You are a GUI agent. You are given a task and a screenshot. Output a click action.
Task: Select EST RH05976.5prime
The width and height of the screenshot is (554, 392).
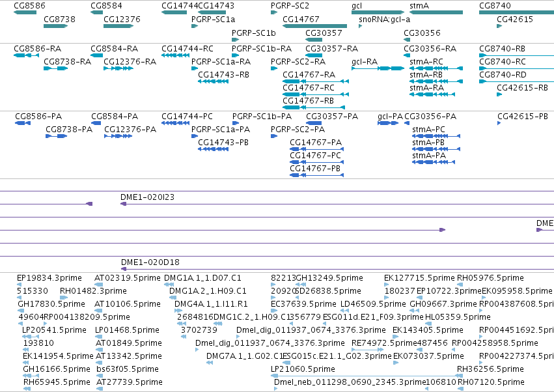click(460, 285)
